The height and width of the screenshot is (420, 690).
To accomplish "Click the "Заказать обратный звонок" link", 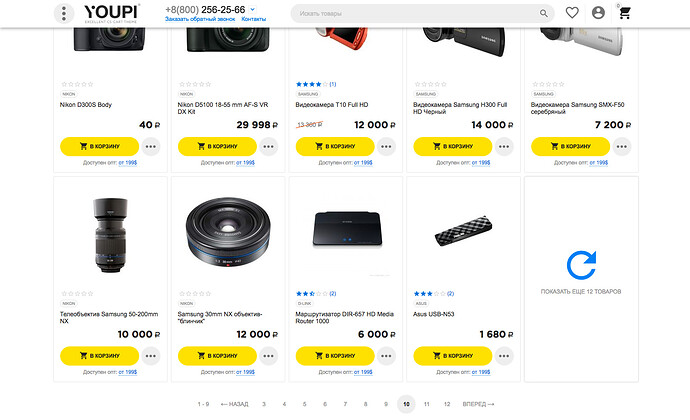I will click(200, 20).
